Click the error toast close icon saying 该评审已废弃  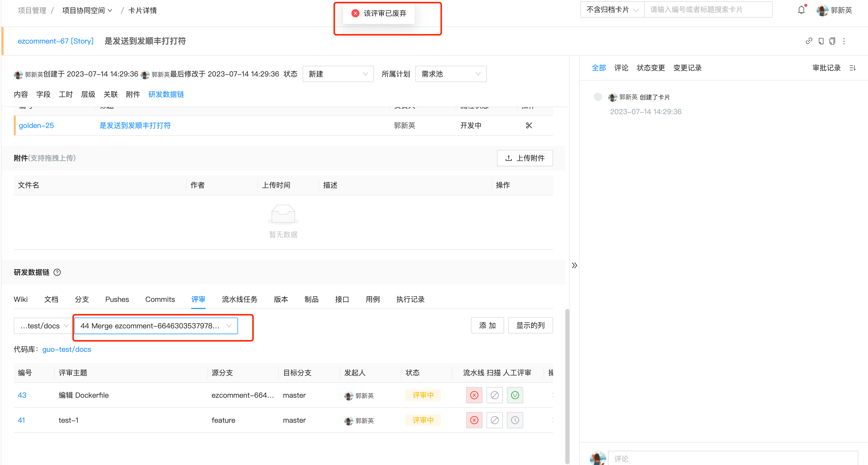click(355, 13)
